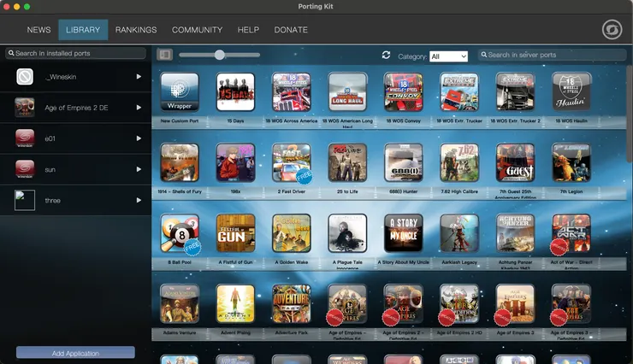Open the New Custom Port Wrapper icon
This screenshot has width=633, height=364.
pyautogui.click(x=180, y=91)
